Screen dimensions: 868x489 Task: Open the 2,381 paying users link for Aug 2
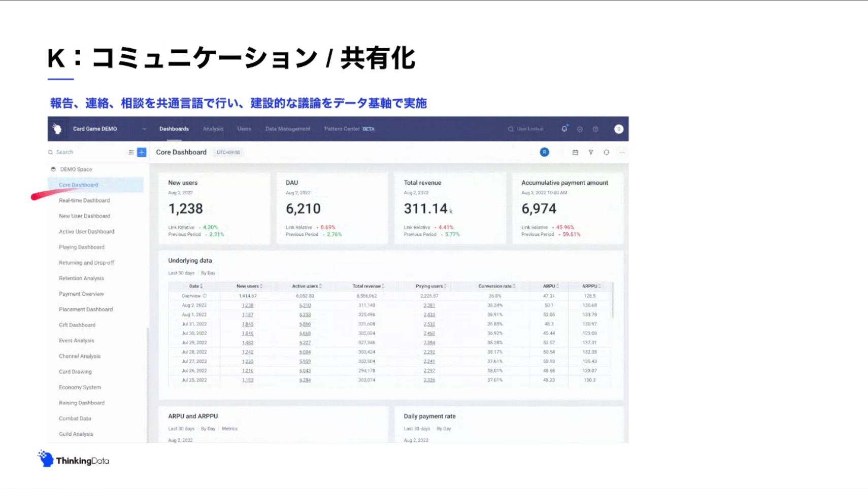click(429, 305)
